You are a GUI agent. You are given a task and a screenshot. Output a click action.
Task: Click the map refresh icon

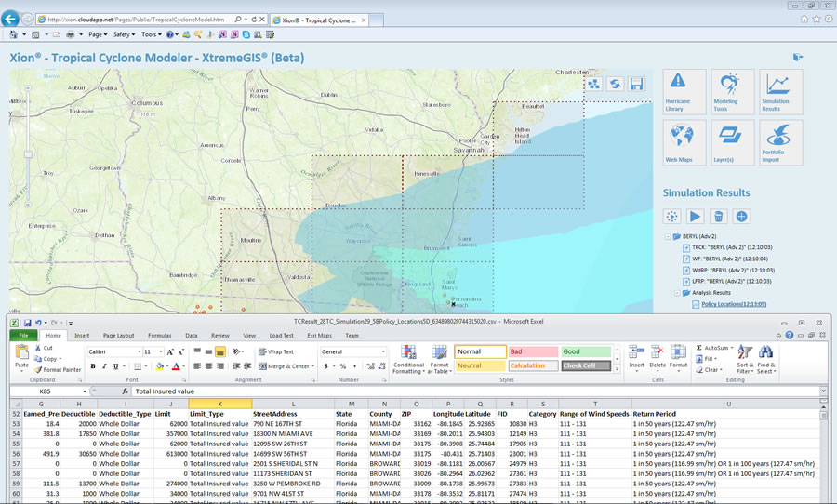[x=615, y=84]
